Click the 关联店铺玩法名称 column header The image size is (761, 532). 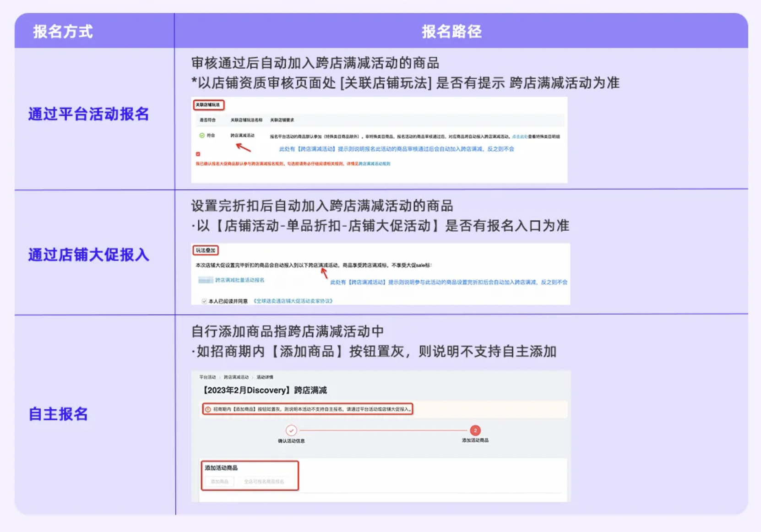coord(246,120)
